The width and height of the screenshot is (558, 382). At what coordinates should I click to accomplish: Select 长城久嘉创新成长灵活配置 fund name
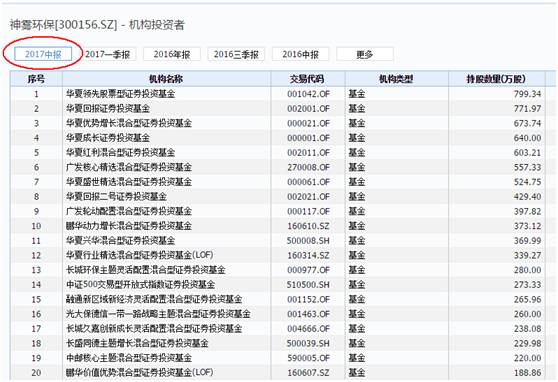pyautogui.click(x=154, y=329)
